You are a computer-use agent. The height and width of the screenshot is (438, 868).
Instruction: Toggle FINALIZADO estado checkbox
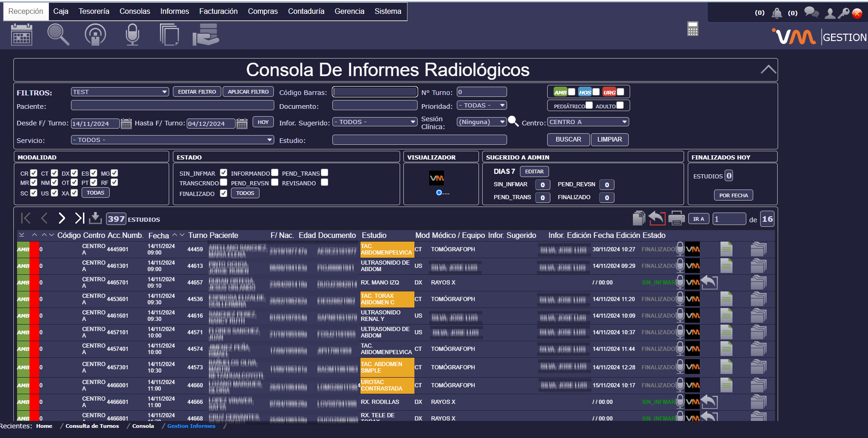tap(224, 193)
